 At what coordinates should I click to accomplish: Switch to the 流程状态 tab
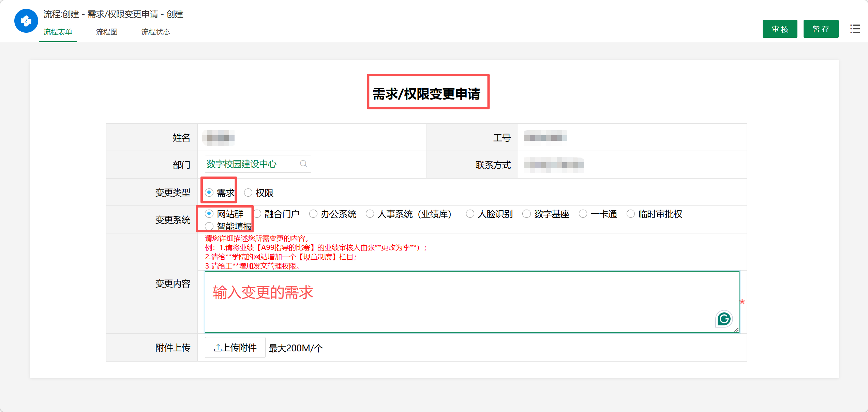(x=155, y=32)
